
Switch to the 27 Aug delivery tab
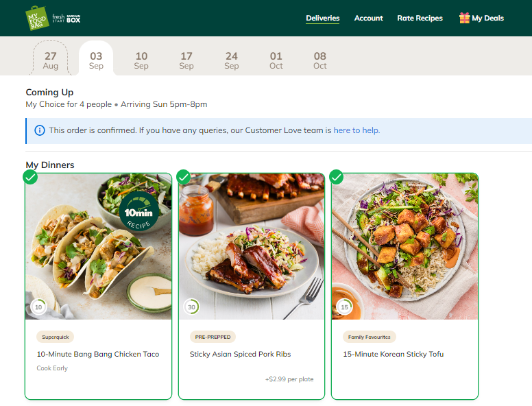click(x=51, y=60)
